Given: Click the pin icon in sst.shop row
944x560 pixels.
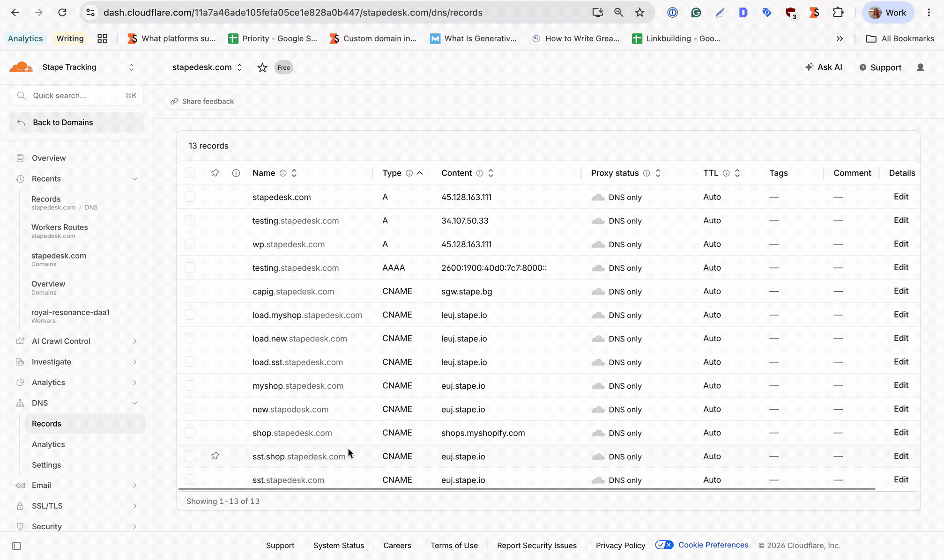Looking at the screenshot, I should click(215, 456).
